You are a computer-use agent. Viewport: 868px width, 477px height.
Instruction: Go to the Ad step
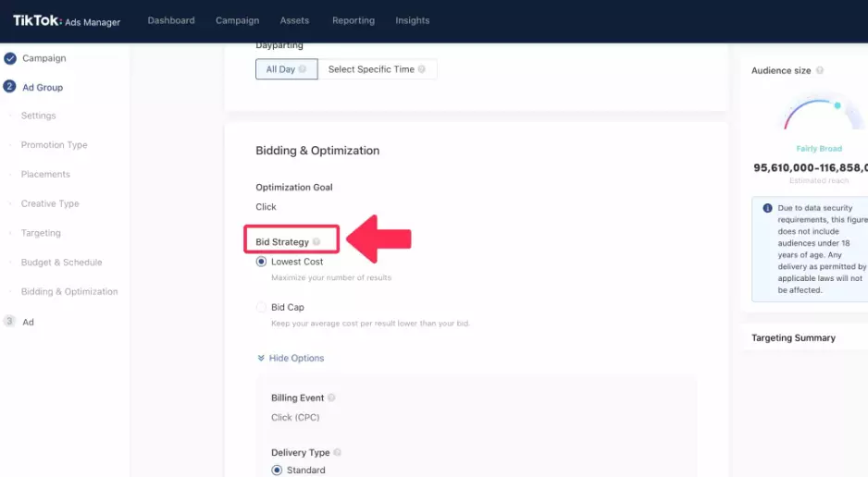(29, 323)
